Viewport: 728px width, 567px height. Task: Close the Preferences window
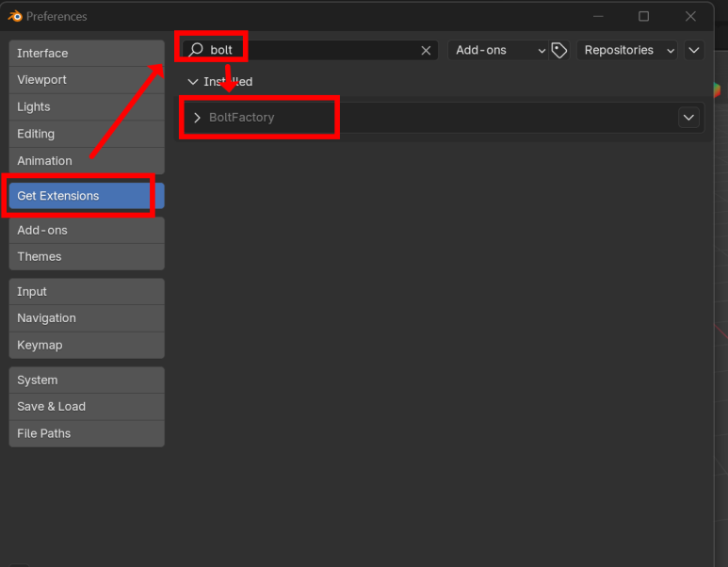690,16
